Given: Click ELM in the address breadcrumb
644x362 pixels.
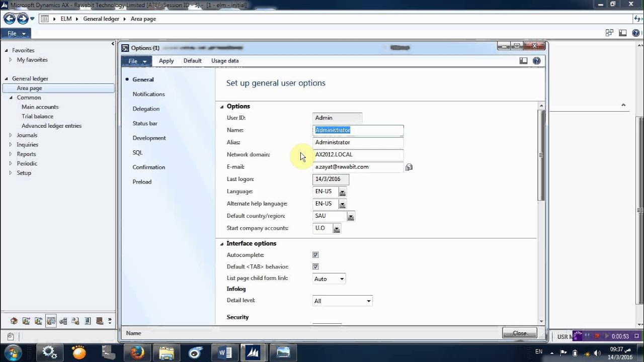Looking at the screenshot, I should (66, 19).
